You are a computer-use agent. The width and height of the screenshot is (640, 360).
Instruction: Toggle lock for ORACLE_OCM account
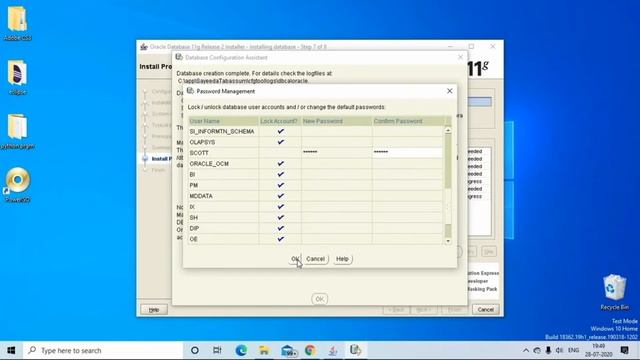tap(280, 164)
